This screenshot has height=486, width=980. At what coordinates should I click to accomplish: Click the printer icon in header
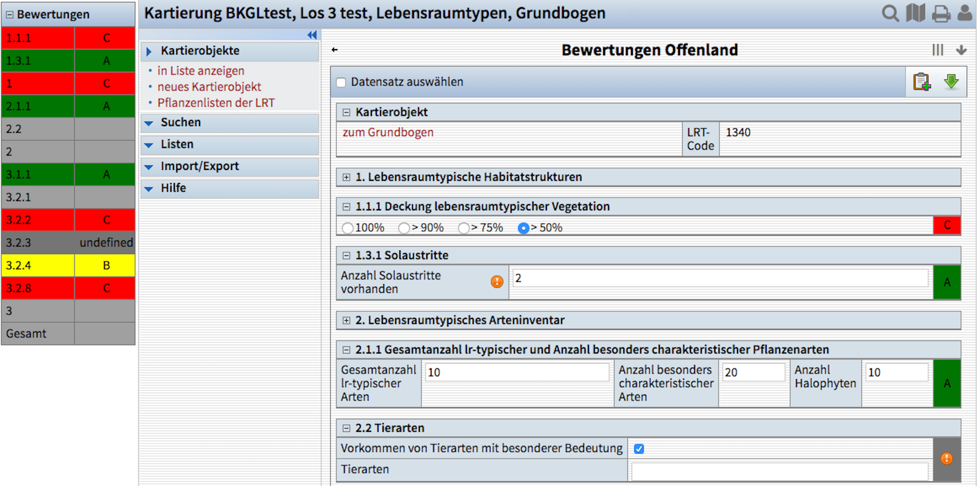pos(941,15)
